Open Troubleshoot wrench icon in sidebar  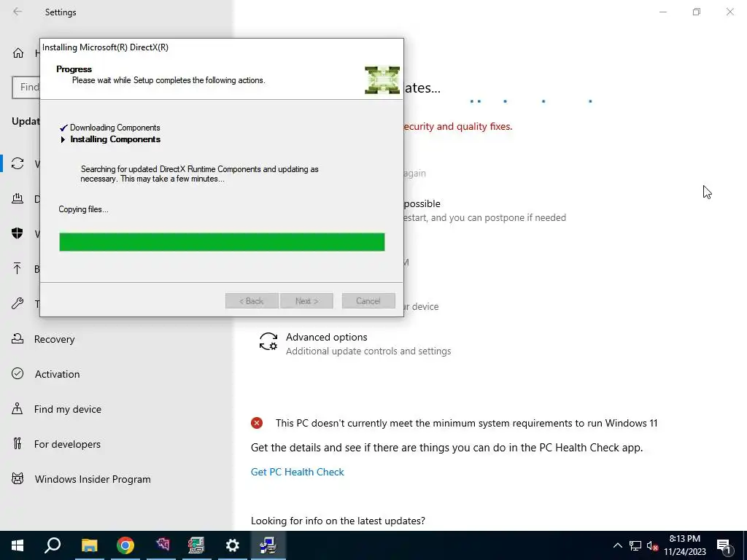click(x=18, y=303)
